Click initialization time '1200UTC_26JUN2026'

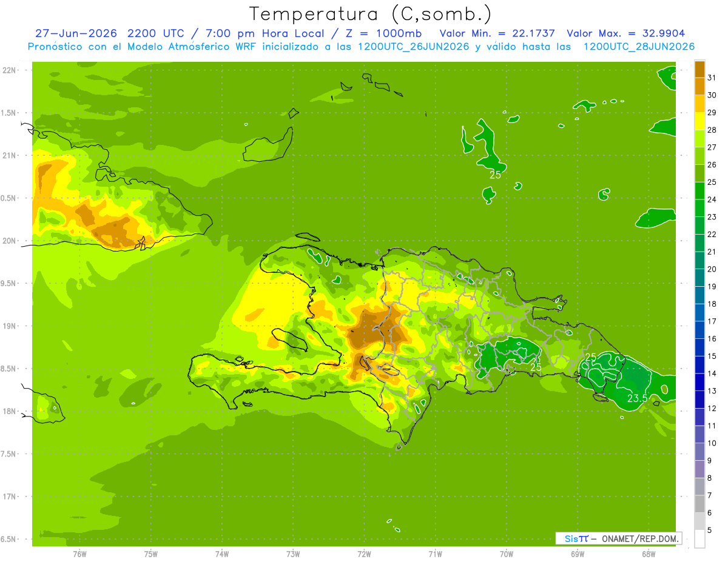point(414,47)
